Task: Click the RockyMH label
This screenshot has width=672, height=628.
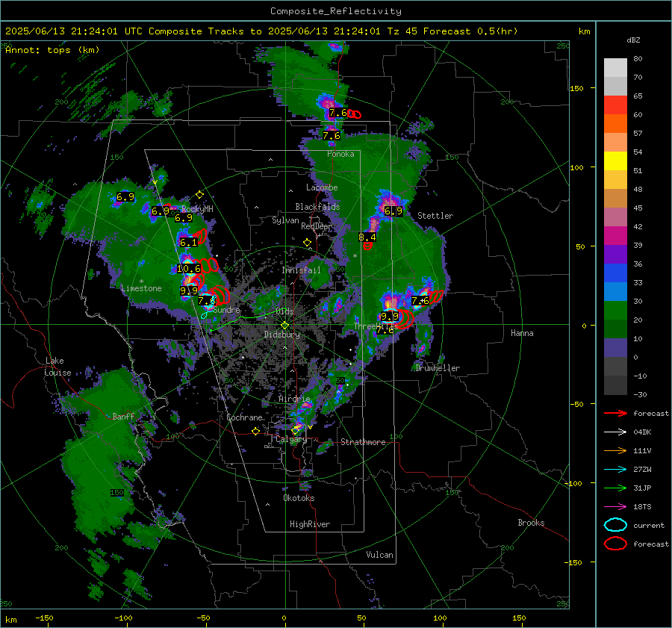Action: (x=197, y=209)
